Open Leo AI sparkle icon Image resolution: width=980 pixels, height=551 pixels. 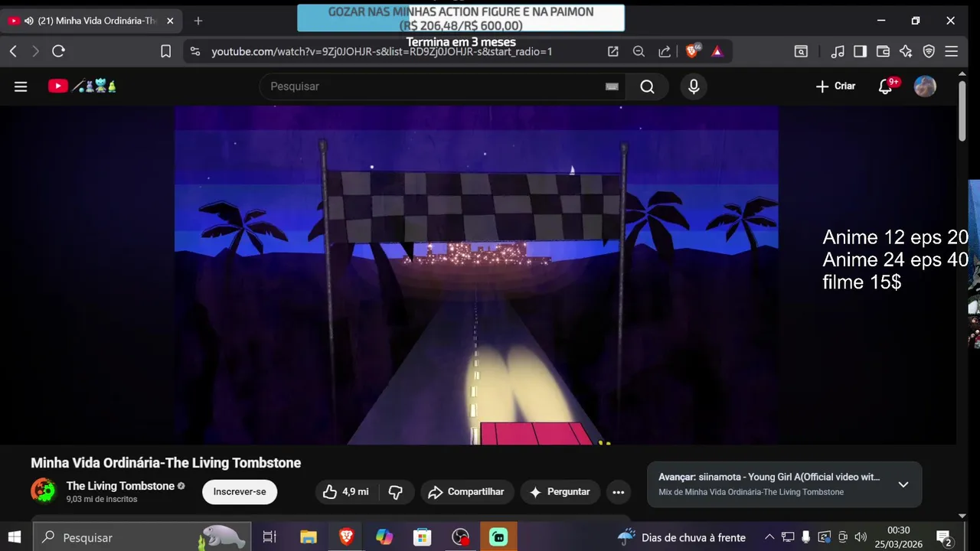pyautogui.click(x=906, y=51)
